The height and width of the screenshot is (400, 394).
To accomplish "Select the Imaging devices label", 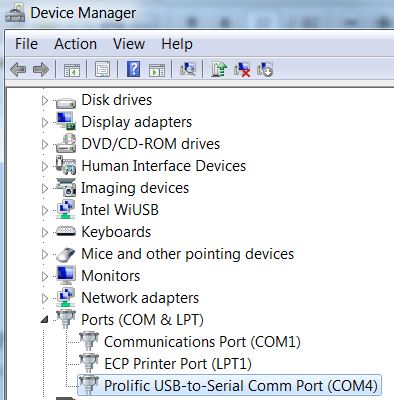I will click(135, 188).
